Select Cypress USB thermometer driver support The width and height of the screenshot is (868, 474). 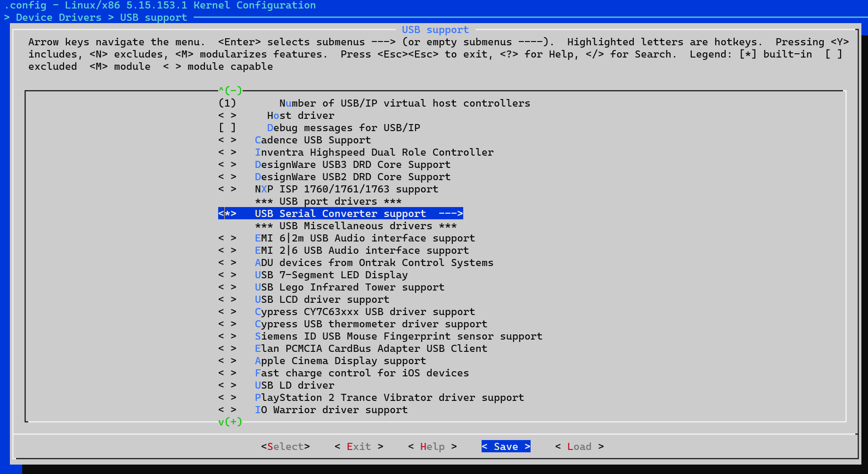352,324
